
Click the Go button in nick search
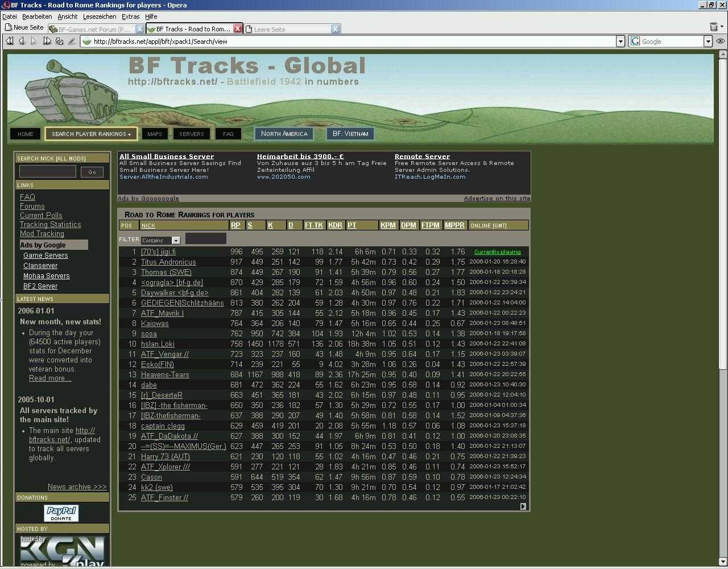pos(92,172)
